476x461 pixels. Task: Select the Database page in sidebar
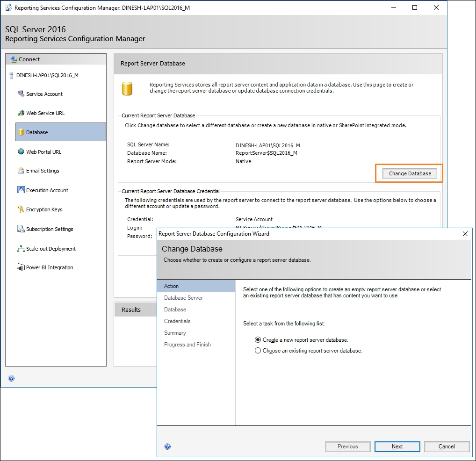click(61, 132)
